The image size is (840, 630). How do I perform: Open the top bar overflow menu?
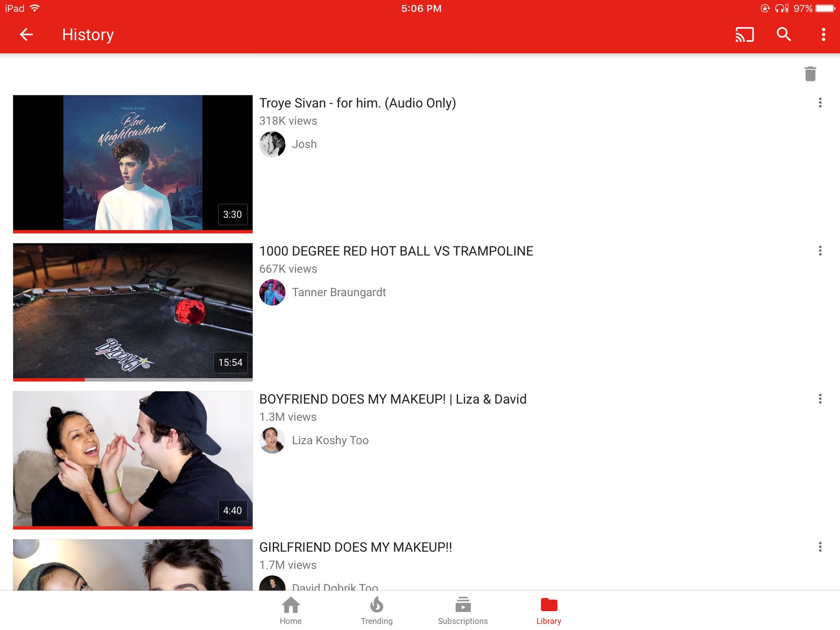coord(823,35)
